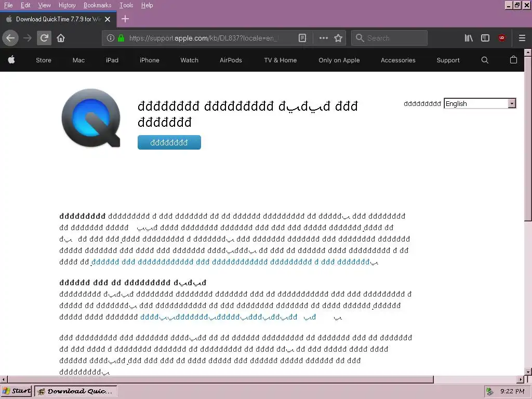The width and height of the screenshot is (532, 399).
Task: Open the Tools menu
Action: (126, 5)
